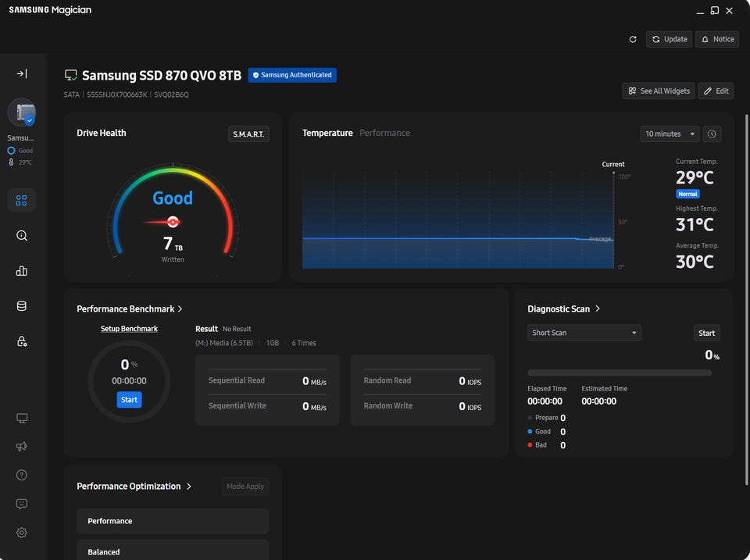The height and width of the screenshot is (560, 750).
Task: Open the dashboard widgets grid icon
Action: [22, 200]
